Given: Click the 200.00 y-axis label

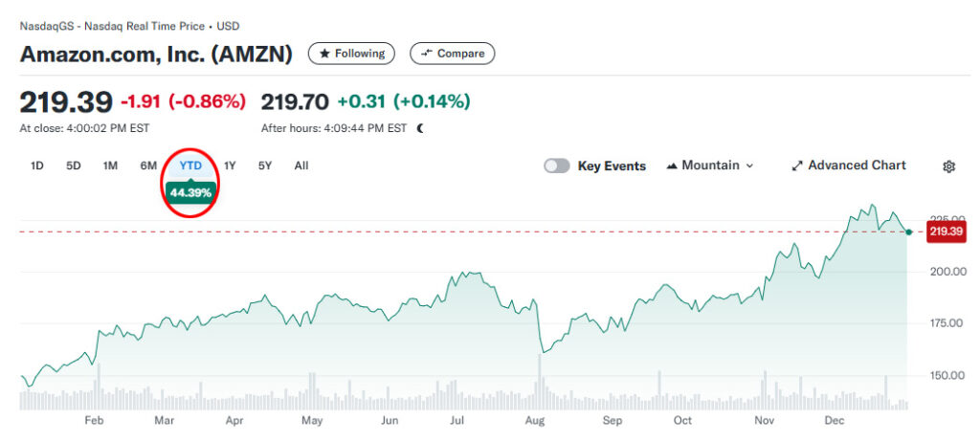Looking at the screenshot, I should point(948,271).
